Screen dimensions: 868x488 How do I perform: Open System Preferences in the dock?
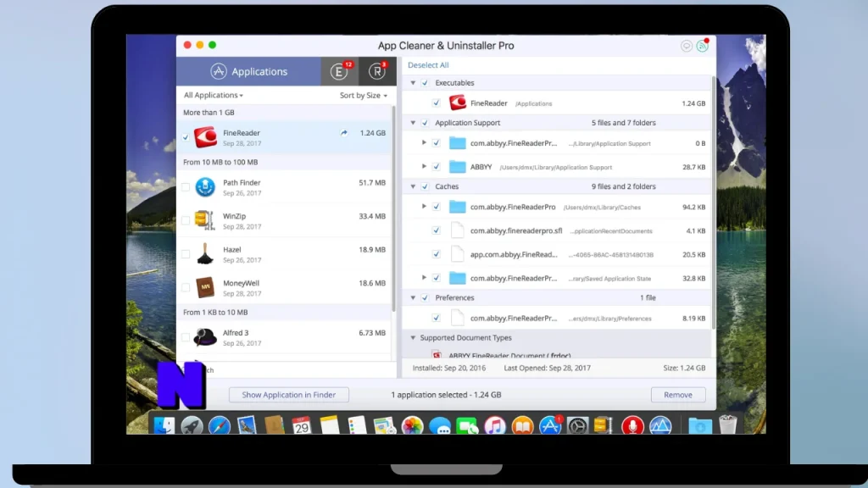click(x=577, y=426)
